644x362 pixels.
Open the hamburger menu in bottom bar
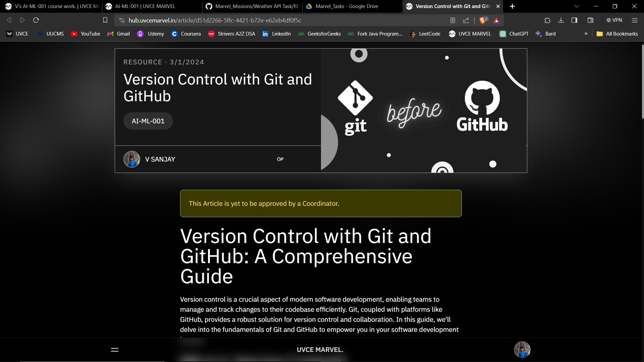coord(115,350)
